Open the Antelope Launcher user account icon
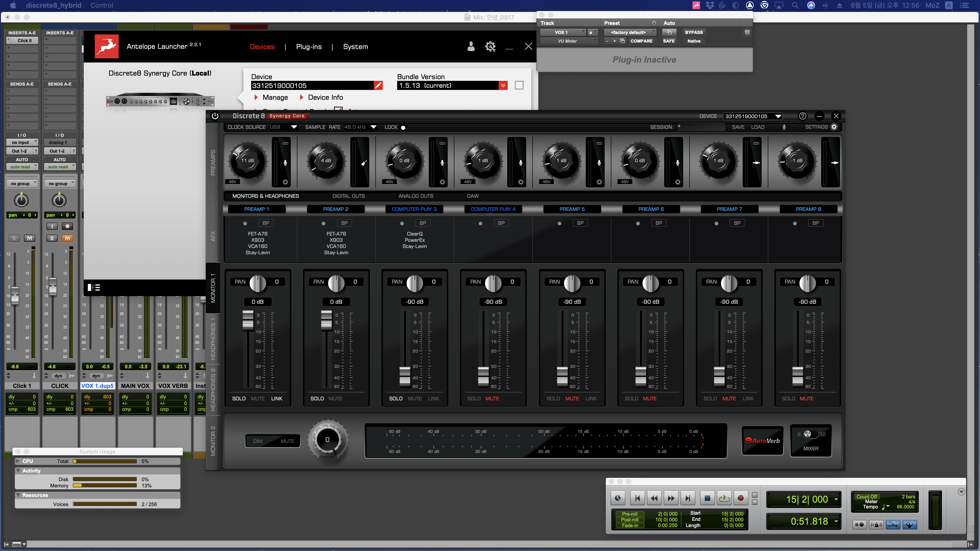 (x=471, y=46)
